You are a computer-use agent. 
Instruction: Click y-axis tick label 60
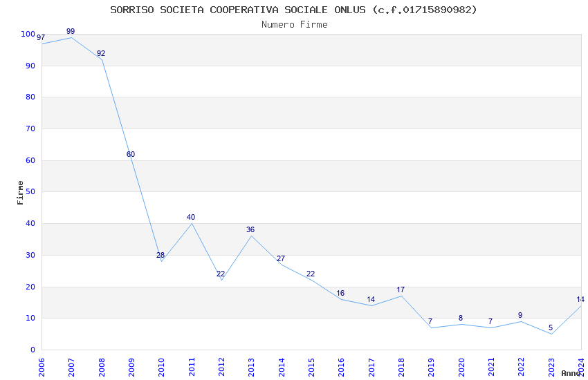coord(30,160)
